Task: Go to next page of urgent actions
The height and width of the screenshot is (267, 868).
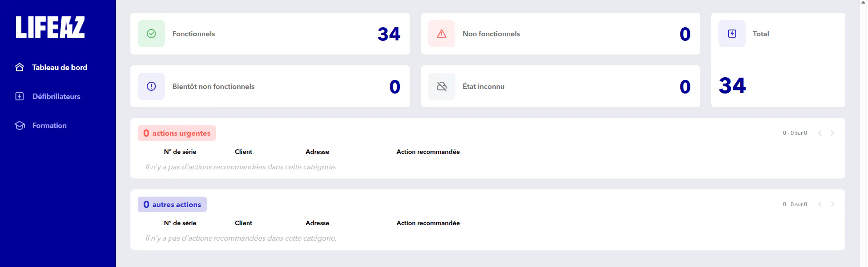Action: click(833, 133)
